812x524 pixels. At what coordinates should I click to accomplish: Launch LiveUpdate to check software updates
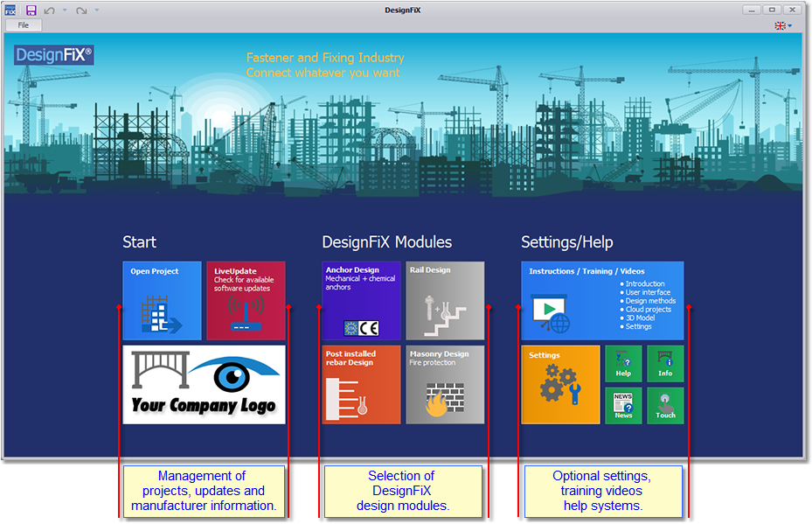246,301
